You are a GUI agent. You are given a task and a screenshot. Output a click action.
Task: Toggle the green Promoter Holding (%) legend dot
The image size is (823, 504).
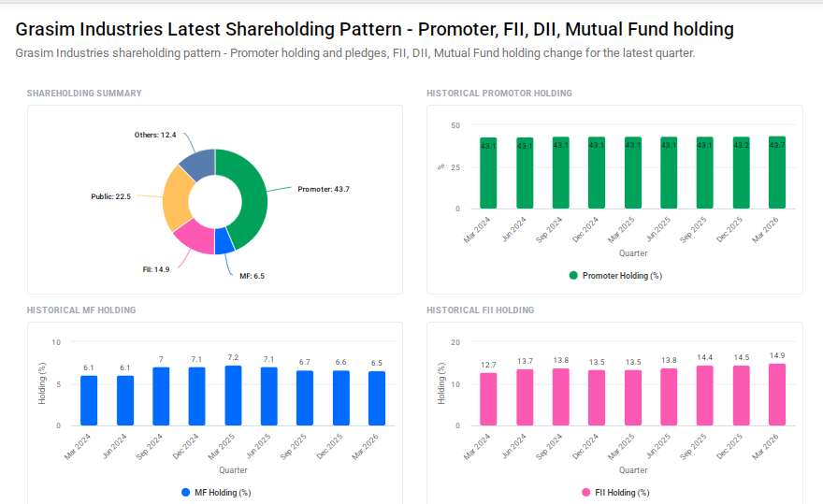[x=573, y=275]
